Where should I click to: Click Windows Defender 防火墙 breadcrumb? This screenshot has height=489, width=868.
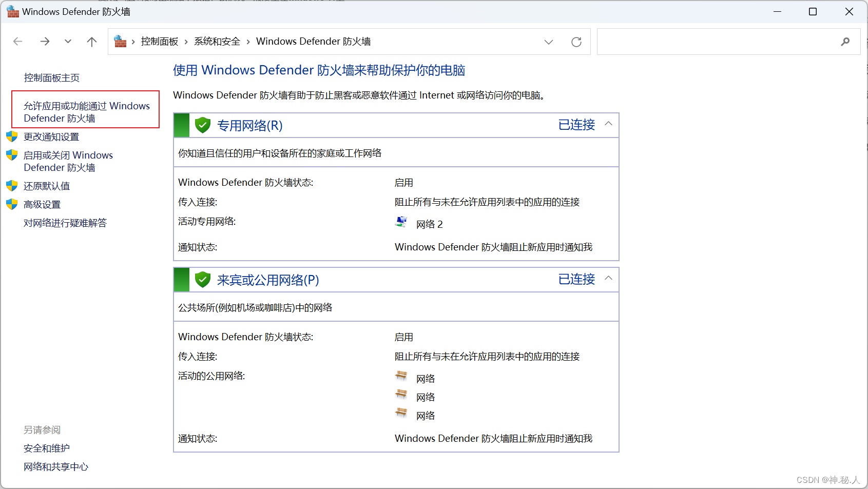pos(313,42)
